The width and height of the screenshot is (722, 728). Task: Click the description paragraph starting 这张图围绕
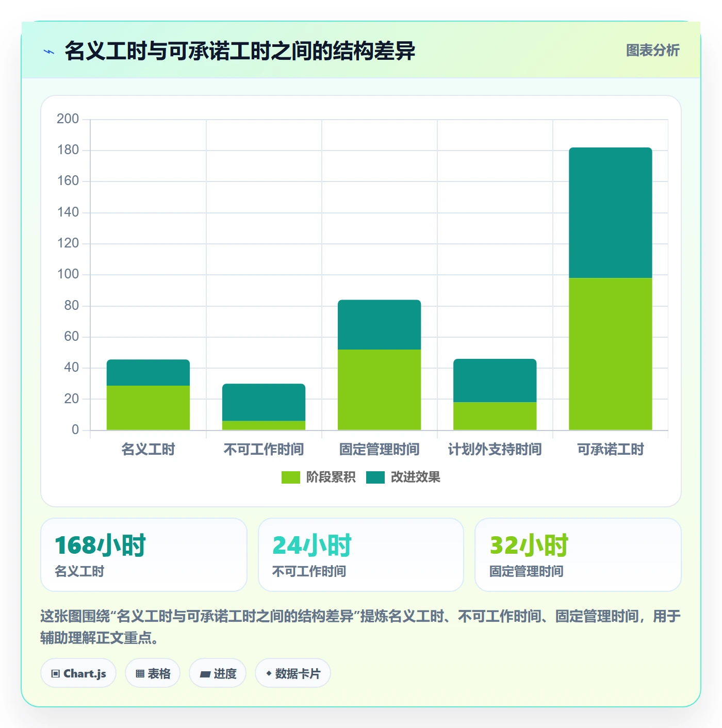coord(360,627)
